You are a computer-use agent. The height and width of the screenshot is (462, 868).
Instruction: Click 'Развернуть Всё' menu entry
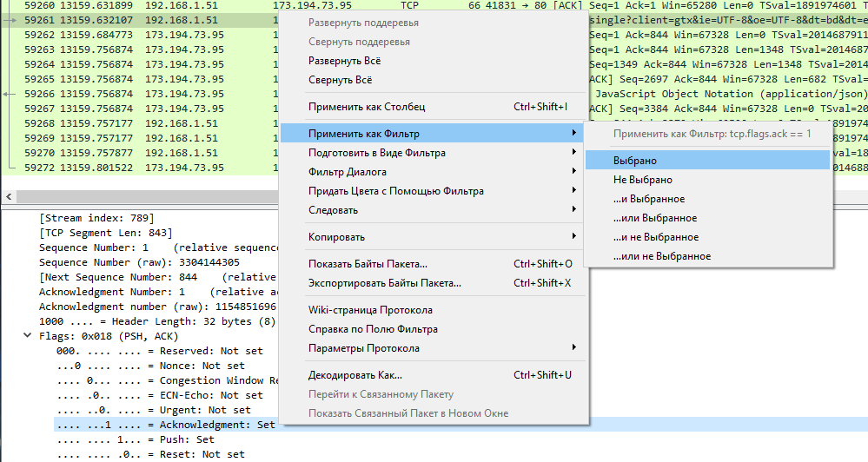pos(344,61)
